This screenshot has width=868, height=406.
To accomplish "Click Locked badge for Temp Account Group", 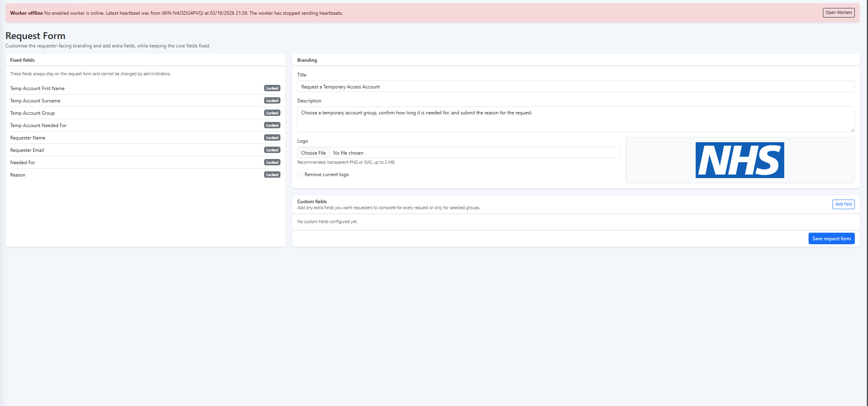I will click(272, 113).
